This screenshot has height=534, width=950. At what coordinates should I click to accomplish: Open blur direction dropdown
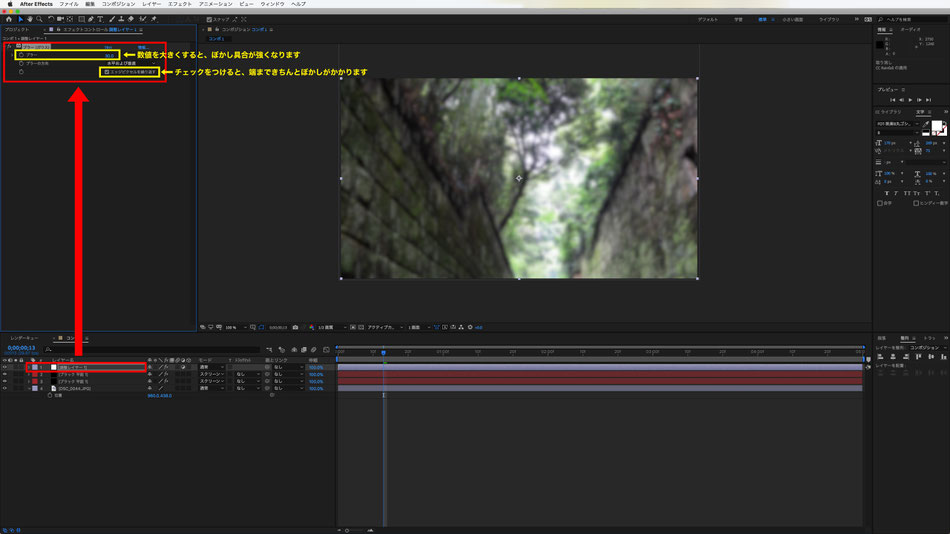131,63
